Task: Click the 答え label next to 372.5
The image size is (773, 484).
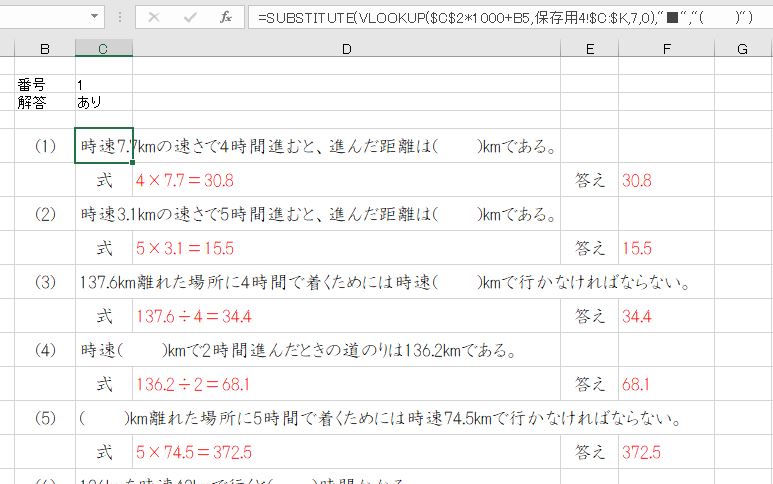Action: 590,452
